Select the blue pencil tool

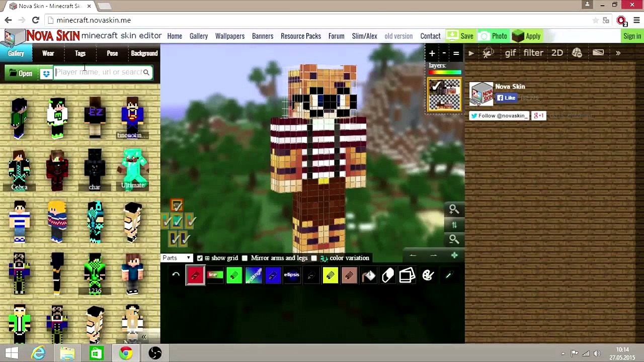pyautogui.click(x=273, y=275)
